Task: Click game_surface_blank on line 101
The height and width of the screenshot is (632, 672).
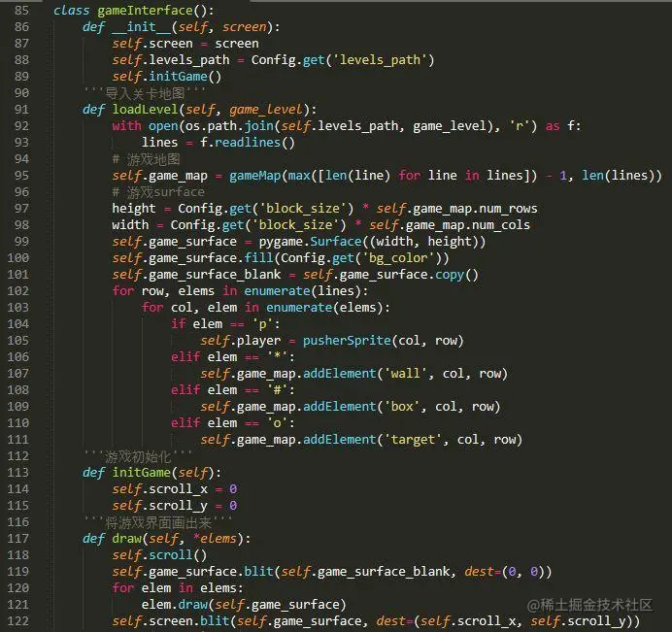Action: [x=215, y=275]
